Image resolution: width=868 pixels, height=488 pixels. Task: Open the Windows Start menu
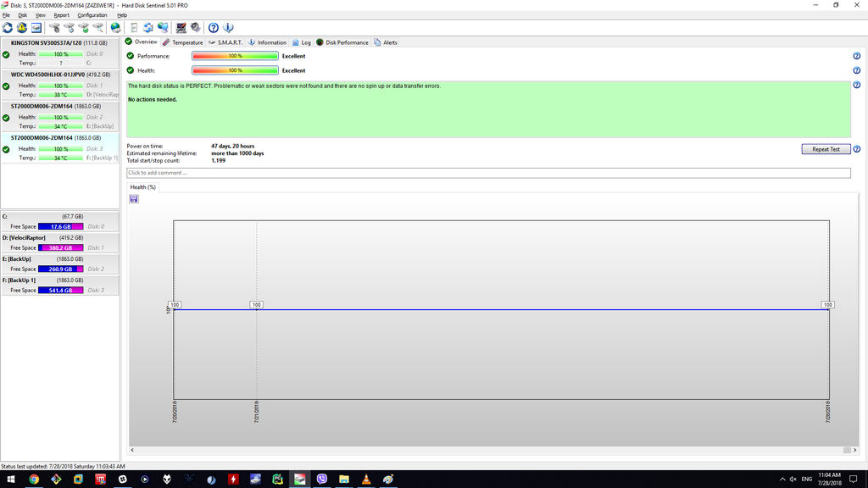(x=10, y=480)
